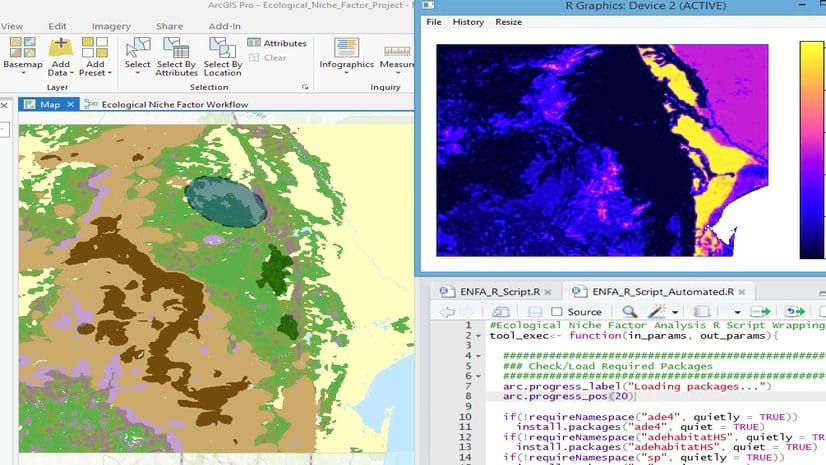Image resolution: width=826 pixels, height=465 pixels.
Task: Clear the current selection
Action: click(268, 57)
